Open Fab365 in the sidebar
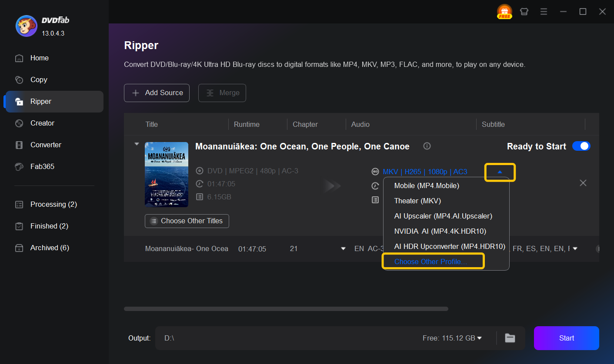The image size is (614, 364). 54,166
